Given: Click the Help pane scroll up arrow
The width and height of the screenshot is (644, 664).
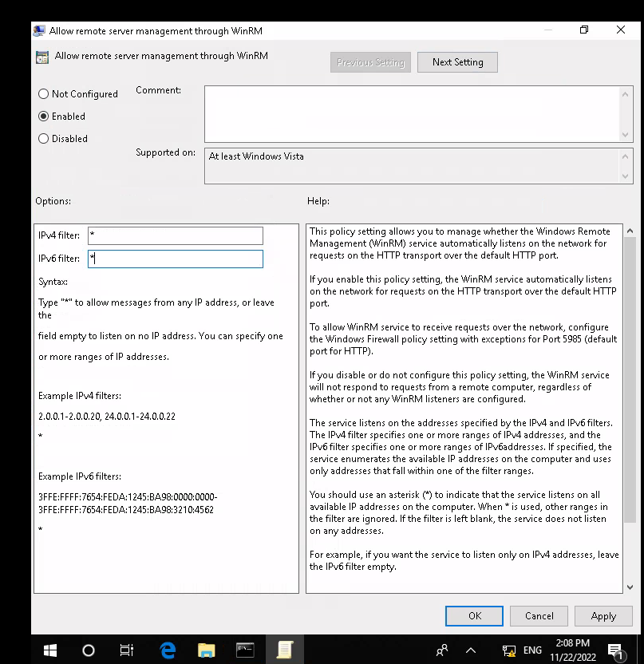Looking at the screenshot, I should coord(630,231).
